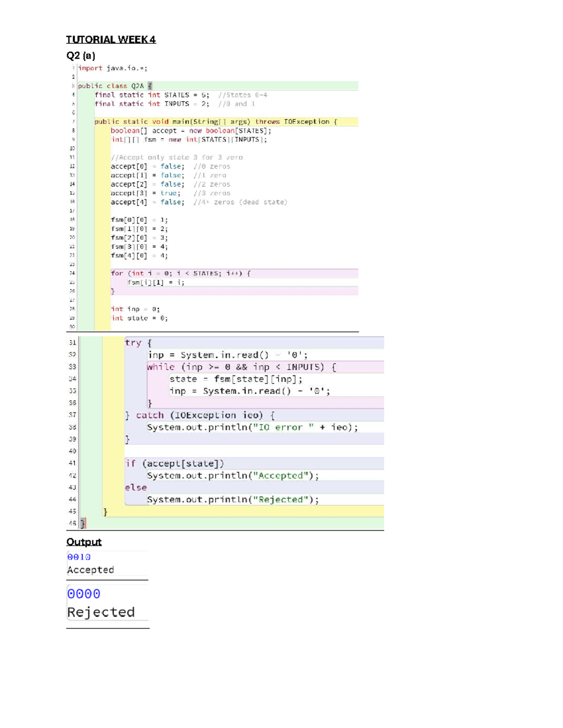Click the for loop header line
The image size is (563, 728).
(181, 273)
